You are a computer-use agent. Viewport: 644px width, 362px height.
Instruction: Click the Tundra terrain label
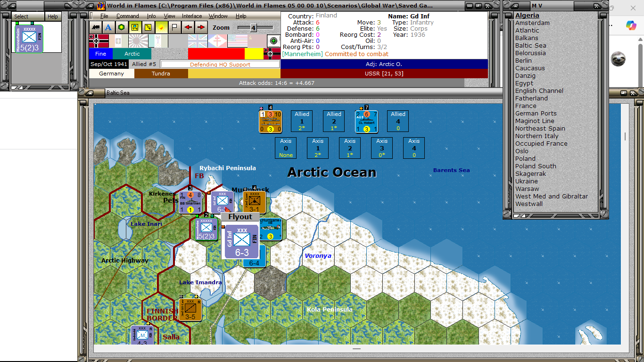pyautogui.click(x=161, y=74)
